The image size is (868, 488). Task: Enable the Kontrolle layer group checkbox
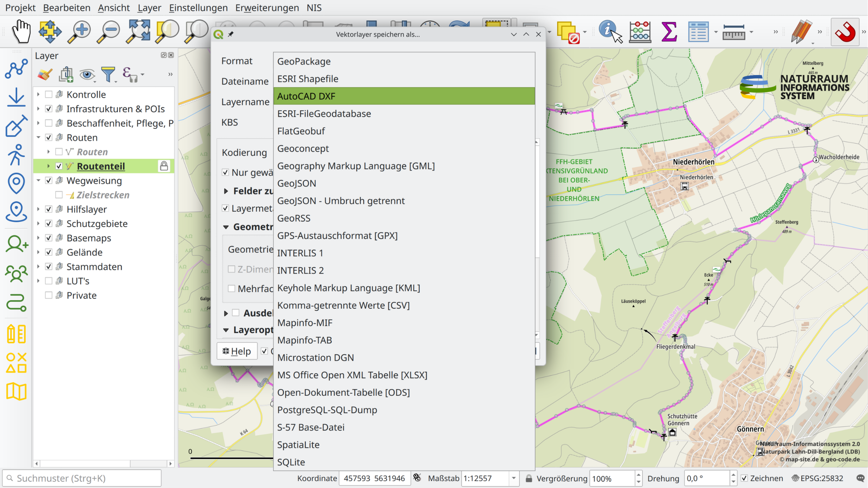point(49,94)
